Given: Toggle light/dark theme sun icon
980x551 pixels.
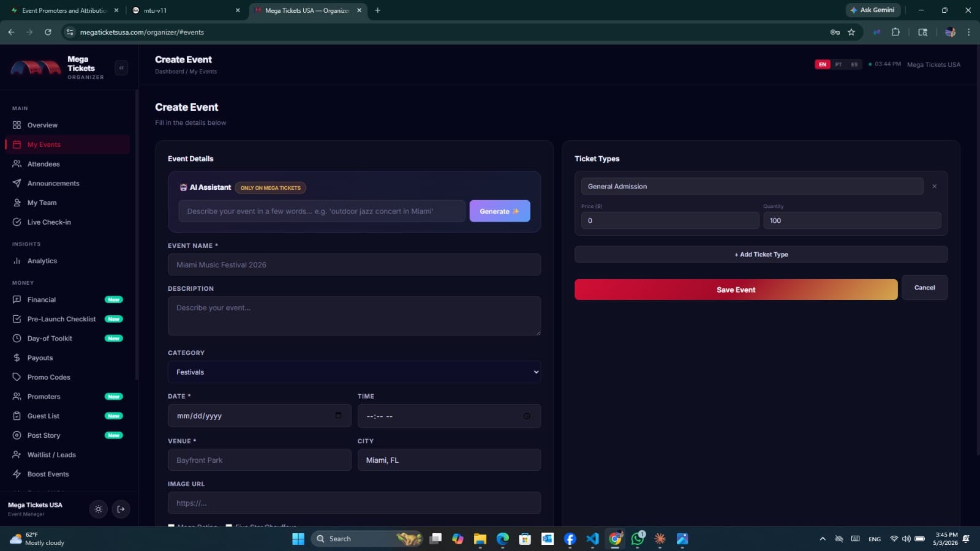Looking at the screenshot, I should 98,509.
